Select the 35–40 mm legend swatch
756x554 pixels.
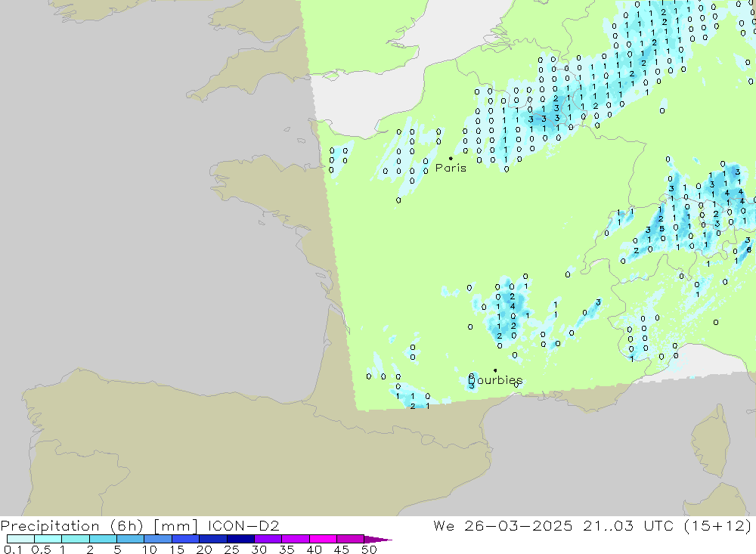tap(296, 539)
